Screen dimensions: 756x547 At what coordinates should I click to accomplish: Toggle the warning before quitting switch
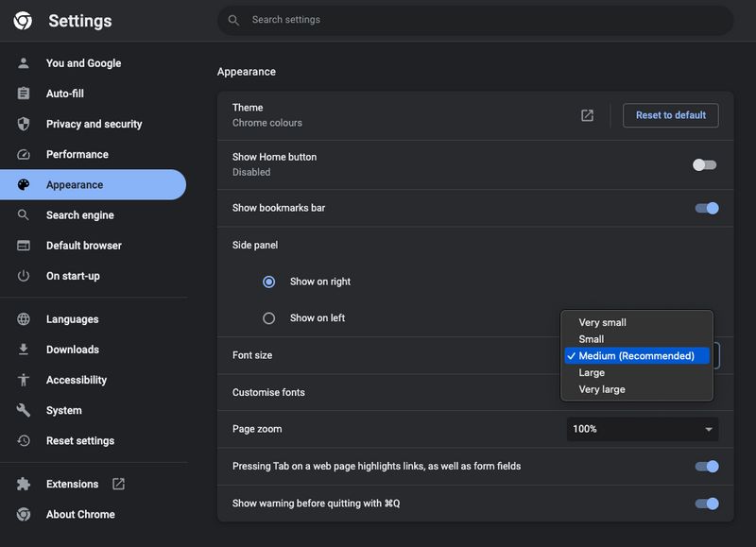pyautogui.click(x=707, y=504)
